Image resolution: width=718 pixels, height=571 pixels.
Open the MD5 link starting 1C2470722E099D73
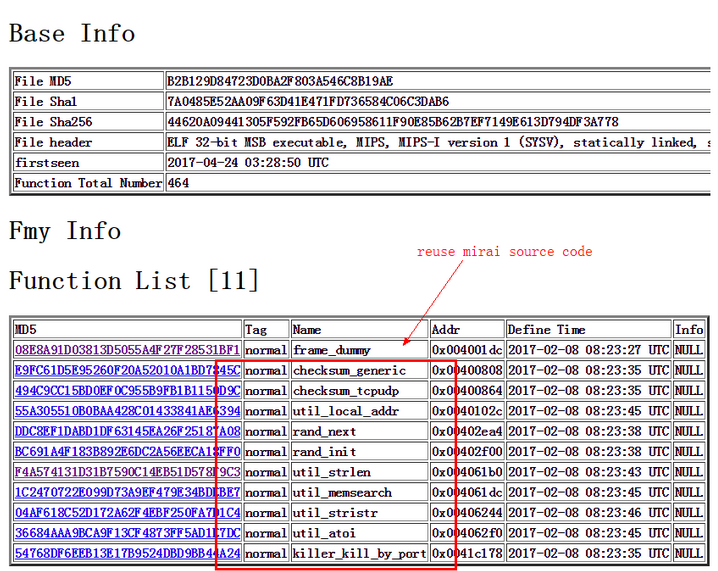(127, 492)
